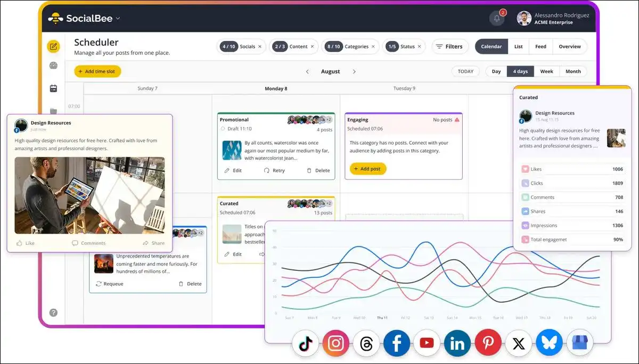Switch to Overview view
639x364 pixels.
point(570,47)
